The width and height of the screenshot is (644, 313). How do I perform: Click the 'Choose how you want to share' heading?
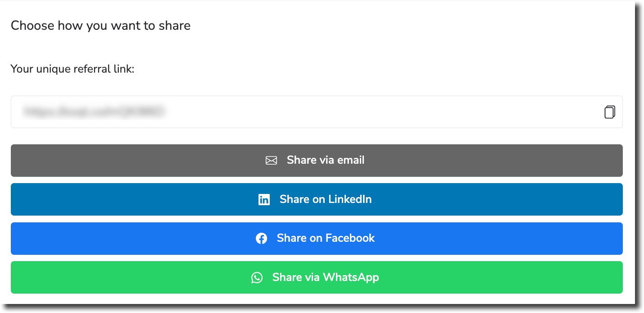point(100,26)
